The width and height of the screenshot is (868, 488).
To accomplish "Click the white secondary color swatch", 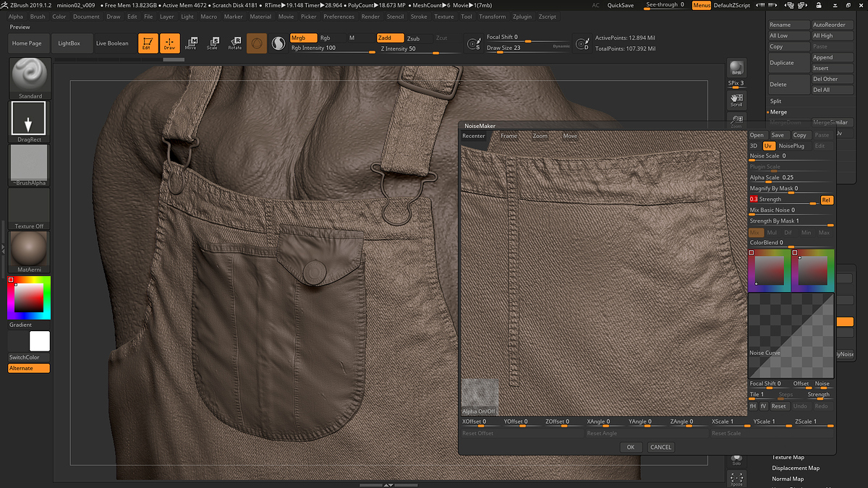I will coord(40,341).
